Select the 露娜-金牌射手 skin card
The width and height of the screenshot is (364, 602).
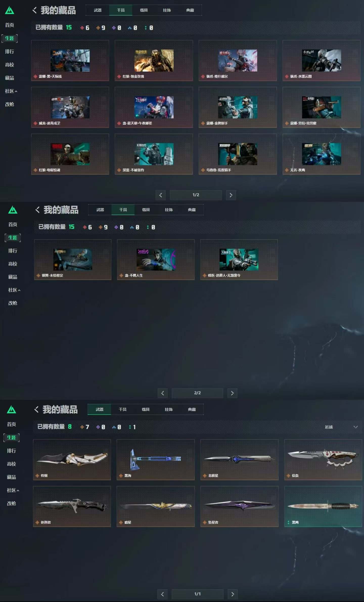pyautogui.click(x=238, y=107)
